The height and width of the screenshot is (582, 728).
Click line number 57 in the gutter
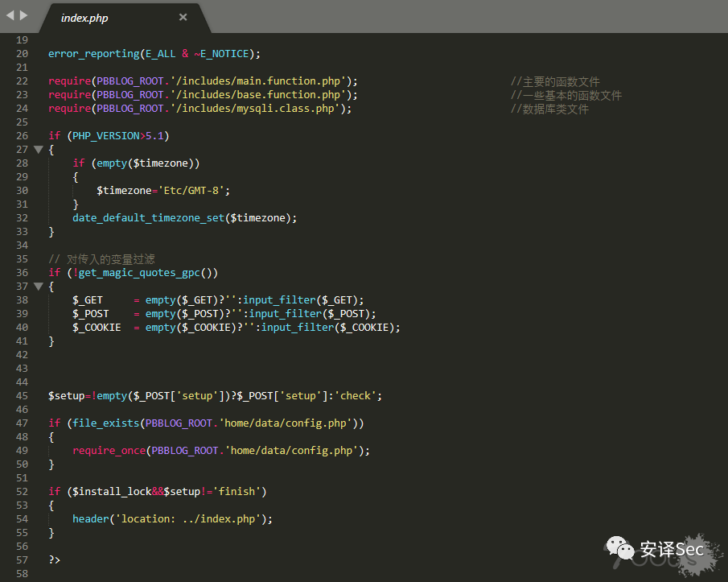click(x=21, y=560)
